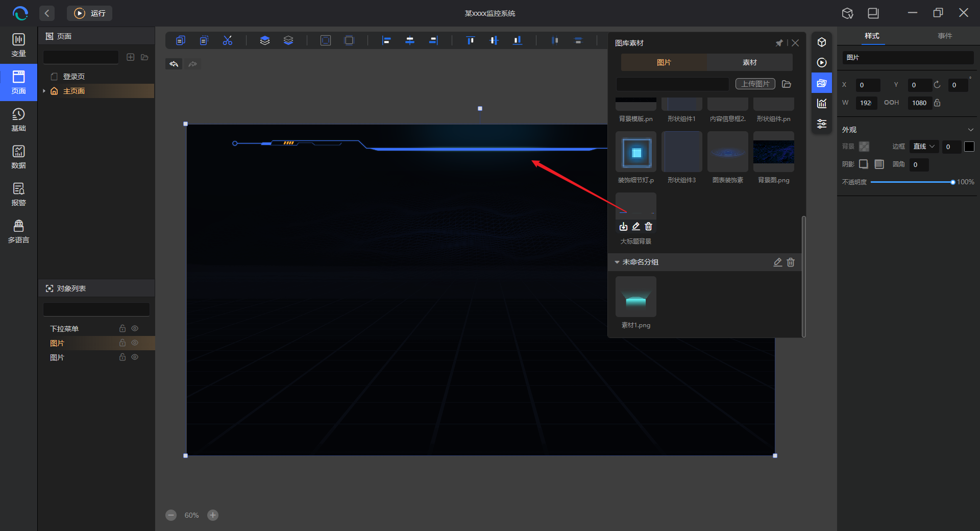This screenshot has width=980, height=531.
Task: Click the new page folder icon
Action: pyautogui.click(x=144, y=57)
